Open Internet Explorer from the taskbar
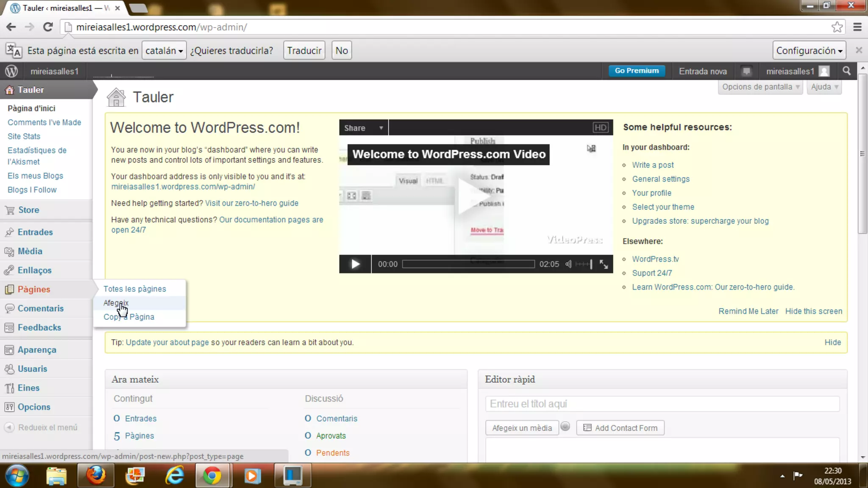This screenshot has height=488, width=868. pyautogui.click(x=175, y=475)
